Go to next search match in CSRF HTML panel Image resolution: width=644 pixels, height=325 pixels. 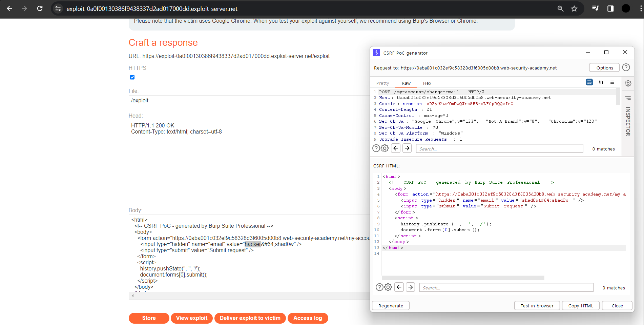[410, 287]
